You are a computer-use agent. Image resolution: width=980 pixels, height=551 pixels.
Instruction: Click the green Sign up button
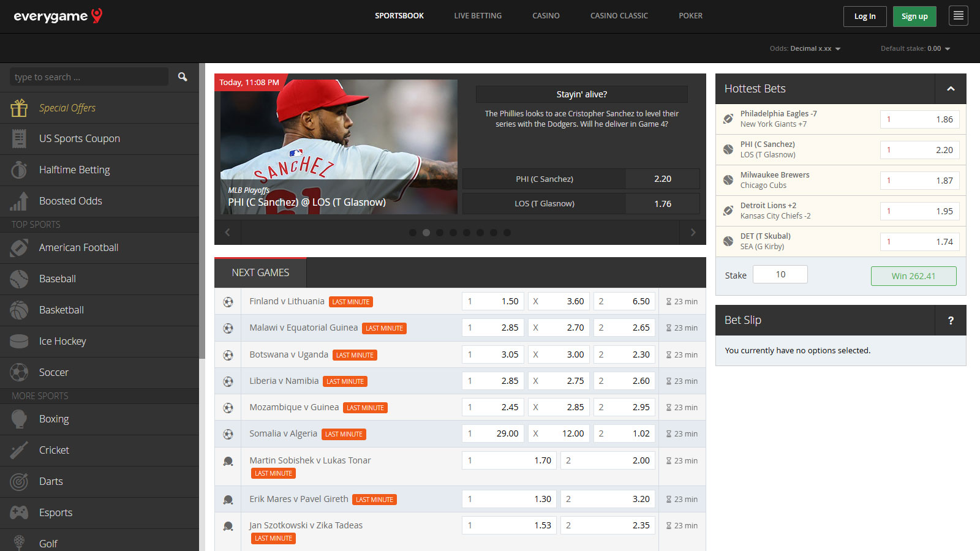click(x=914, y=17)
